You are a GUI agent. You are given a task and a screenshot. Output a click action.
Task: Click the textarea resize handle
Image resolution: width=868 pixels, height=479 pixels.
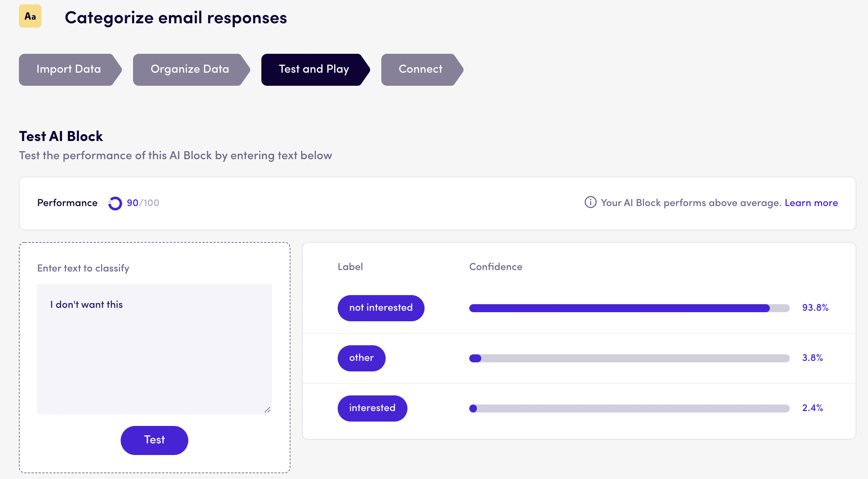pyautogui.click(x=268, y=409)
